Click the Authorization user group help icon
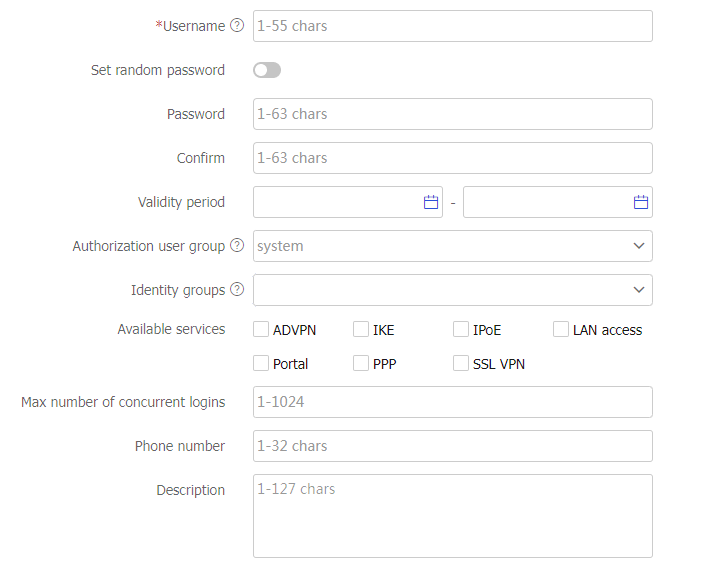 click(237, 246)
